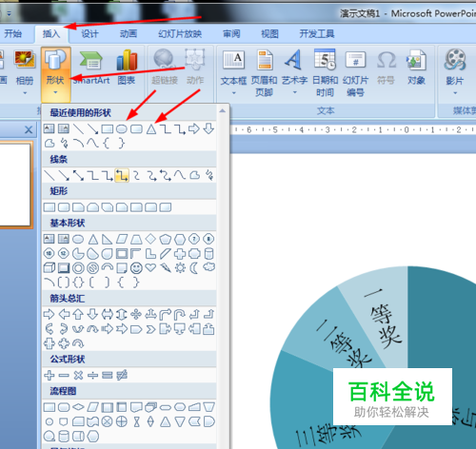Screen dimensions: 476x449
Task: Select the sun basic shape
Action: pos(180,268)
